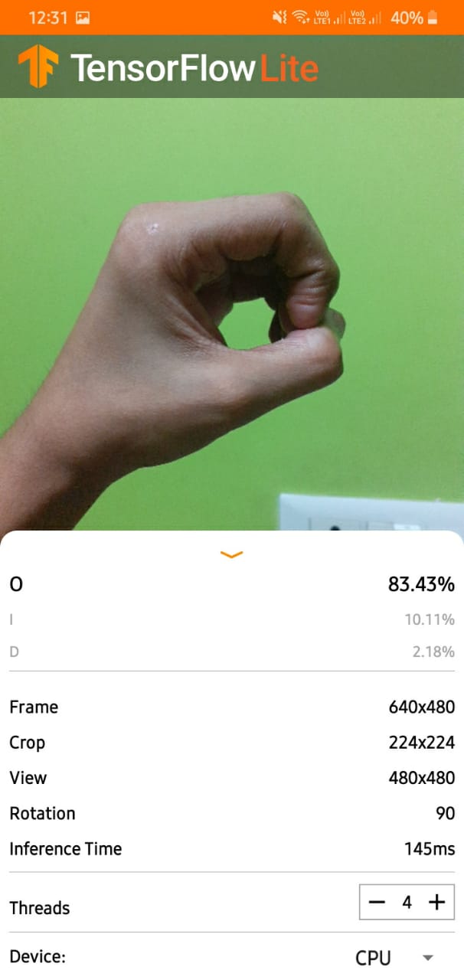The width and height of the screenshot is (464, 980).
Task: Select the top prediction O result row
Action: [x=232, y=584]
